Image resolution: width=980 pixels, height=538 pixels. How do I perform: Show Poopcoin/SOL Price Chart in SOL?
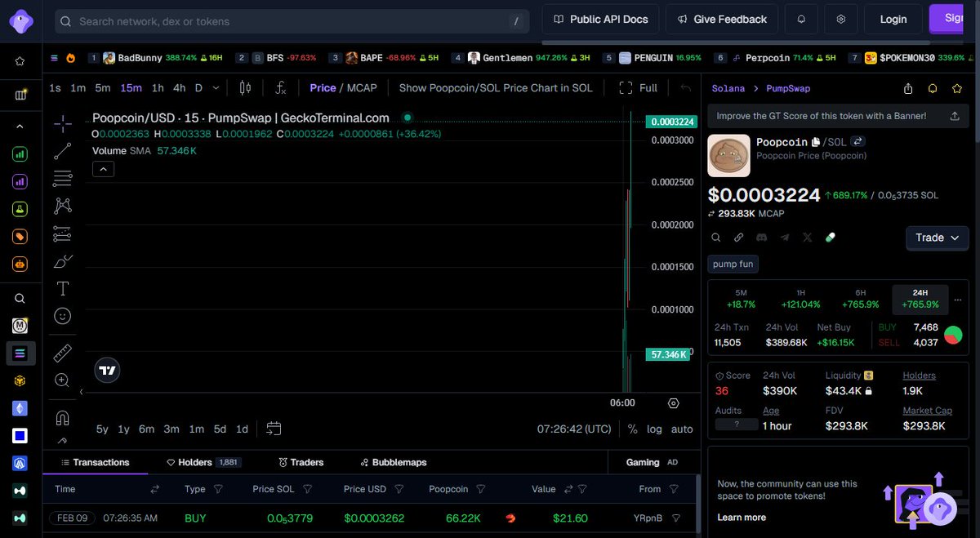point(496,87)
